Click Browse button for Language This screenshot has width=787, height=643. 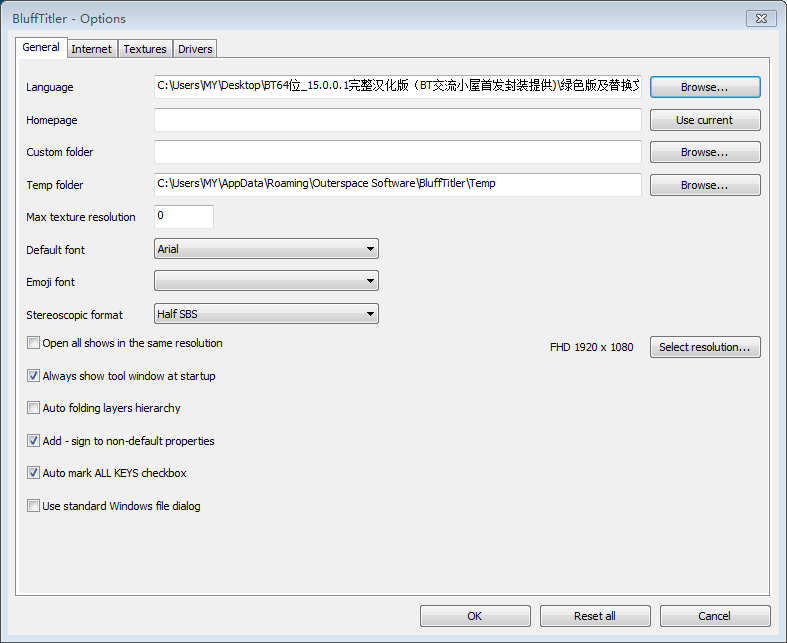coord(704,87)
